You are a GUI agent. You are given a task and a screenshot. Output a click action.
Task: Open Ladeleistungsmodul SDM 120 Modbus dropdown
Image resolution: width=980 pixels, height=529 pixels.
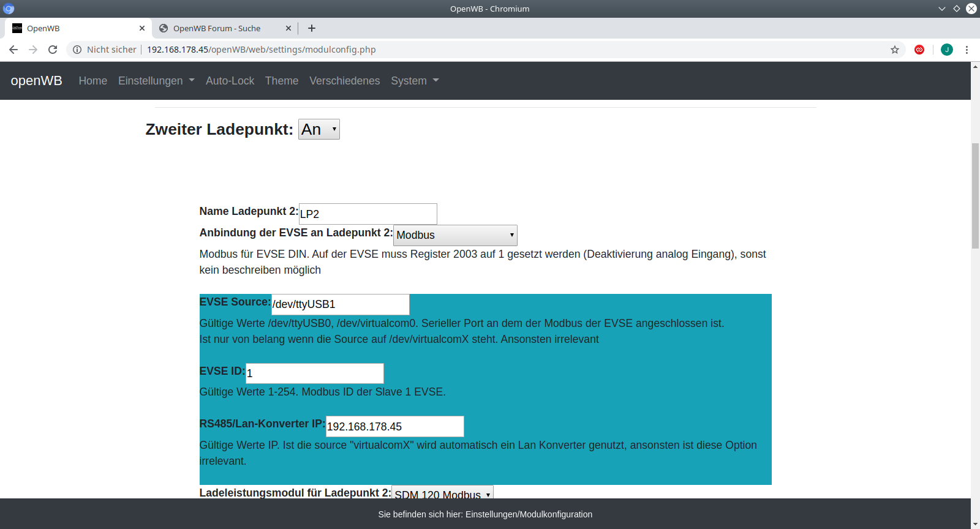pos(442,492)
